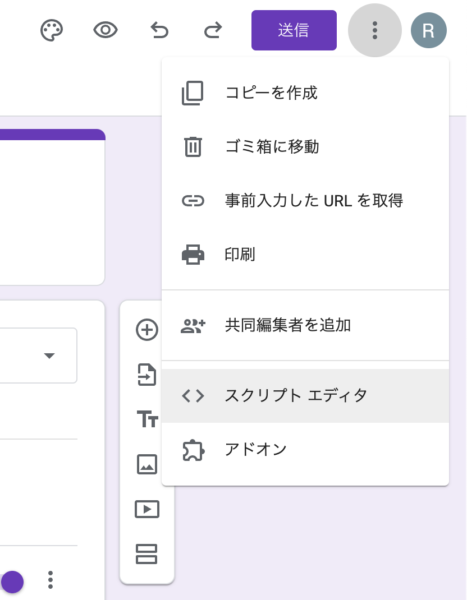Undo the last change
The height and width of the screenshot is (600, 467).
point(159,30)
